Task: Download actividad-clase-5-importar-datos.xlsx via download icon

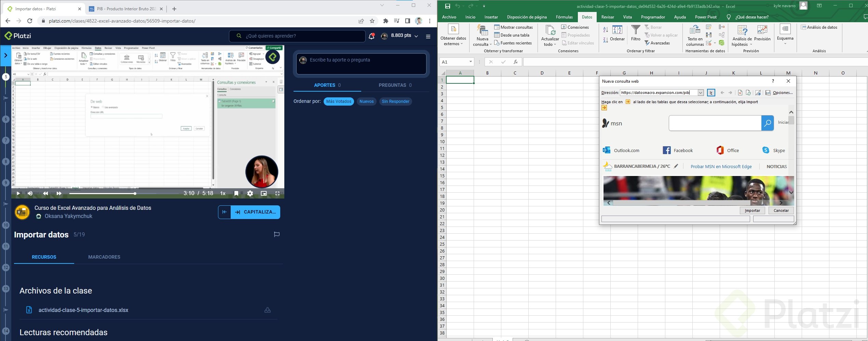Action: point(268,310)
